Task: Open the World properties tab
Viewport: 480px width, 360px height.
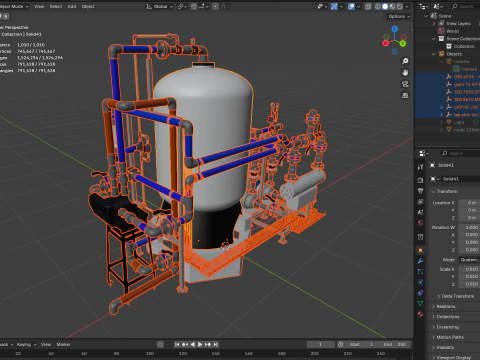Action: pyautogui.click(x=420, y=223)
